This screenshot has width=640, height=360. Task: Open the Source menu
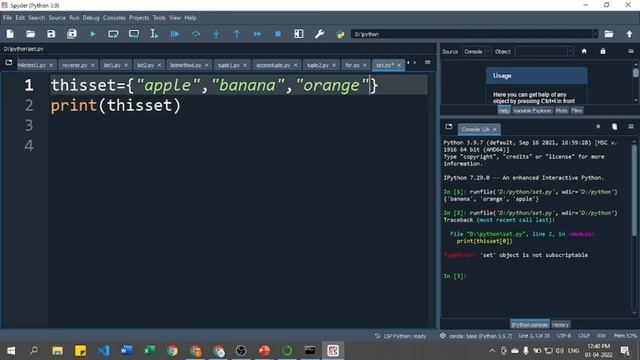(x=57, y=18)
